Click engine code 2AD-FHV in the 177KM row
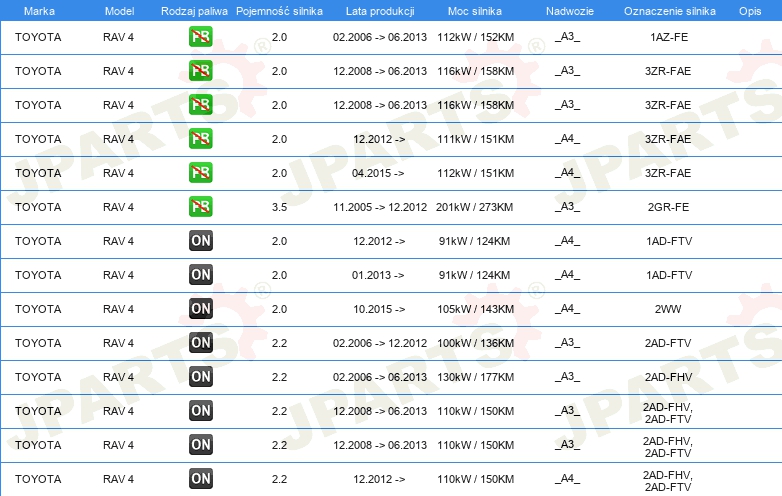This screenshot has width=782, height=496. (668, 377)
